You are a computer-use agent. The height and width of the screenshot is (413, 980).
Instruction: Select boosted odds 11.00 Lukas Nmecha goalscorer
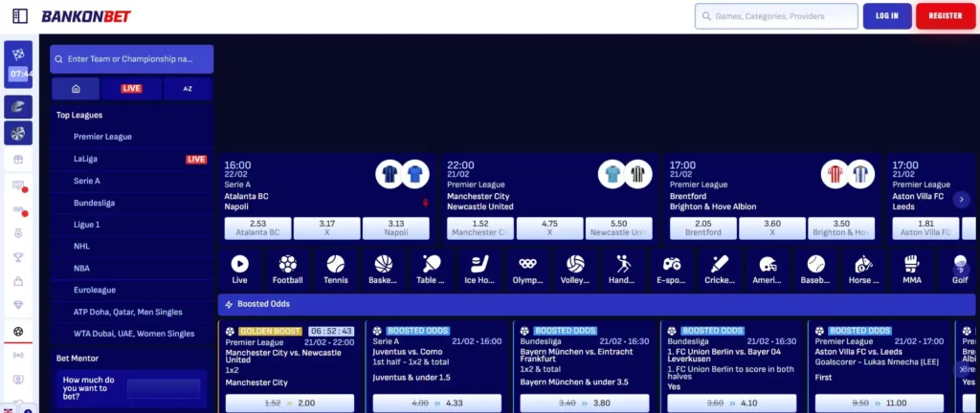880,403
